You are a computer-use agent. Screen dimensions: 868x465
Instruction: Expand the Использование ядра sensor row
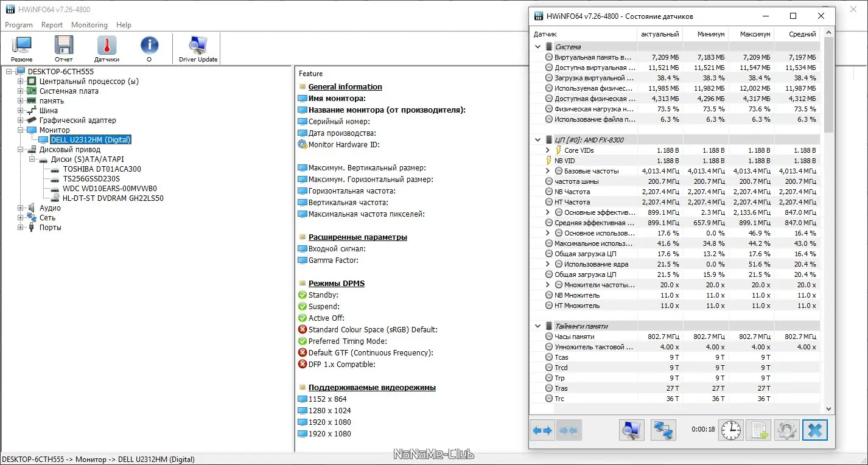tap(548, 264)
